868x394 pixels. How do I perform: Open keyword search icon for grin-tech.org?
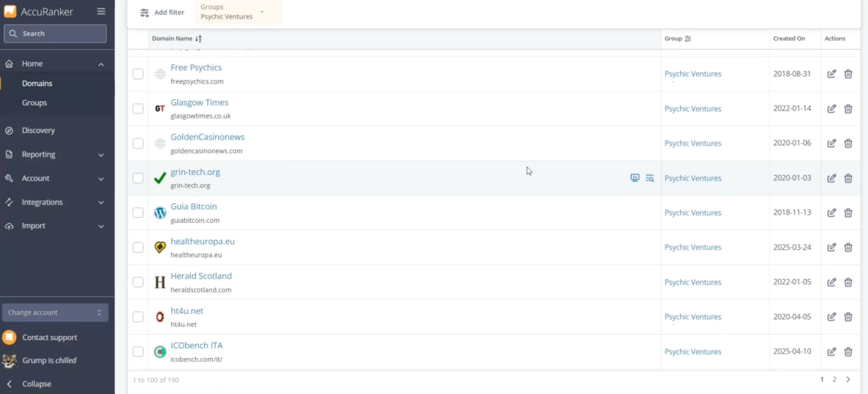[650, 178]
